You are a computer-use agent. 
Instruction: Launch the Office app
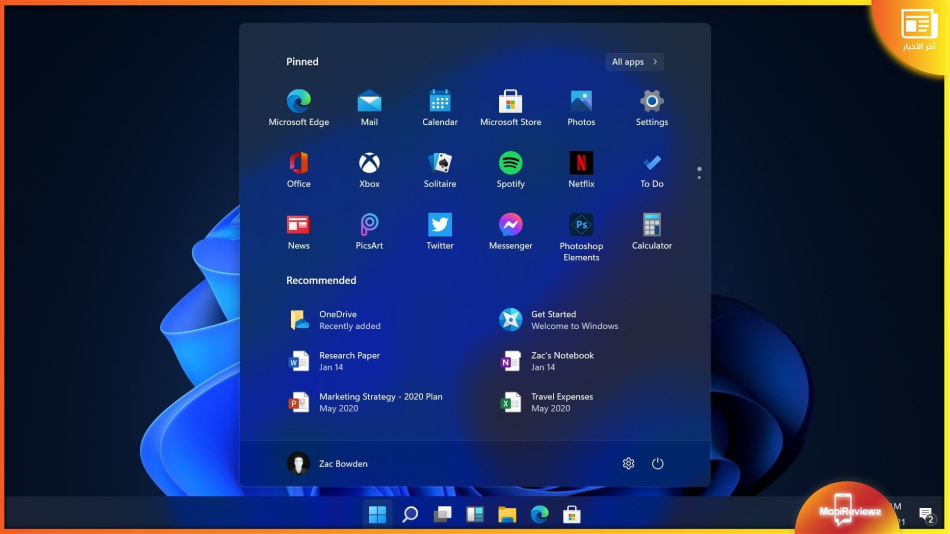tap(299, 170)
